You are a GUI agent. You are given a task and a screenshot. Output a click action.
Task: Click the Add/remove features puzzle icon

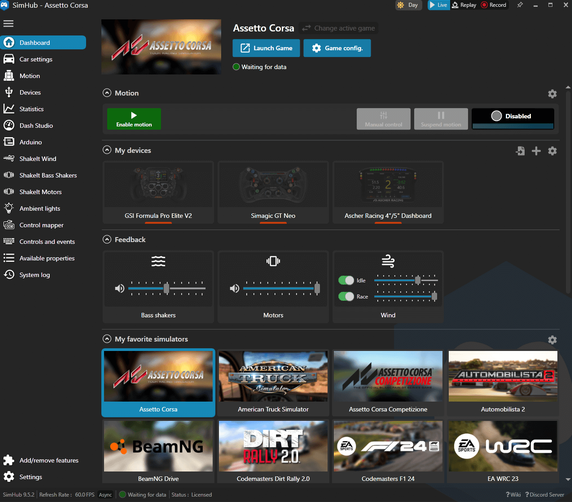pyautogui.click(x=9, y=460)
